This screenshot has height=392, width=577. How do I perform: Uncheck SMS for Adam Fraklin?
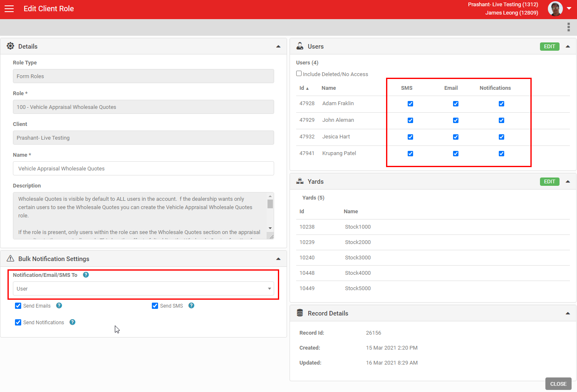tap(410, 104)
